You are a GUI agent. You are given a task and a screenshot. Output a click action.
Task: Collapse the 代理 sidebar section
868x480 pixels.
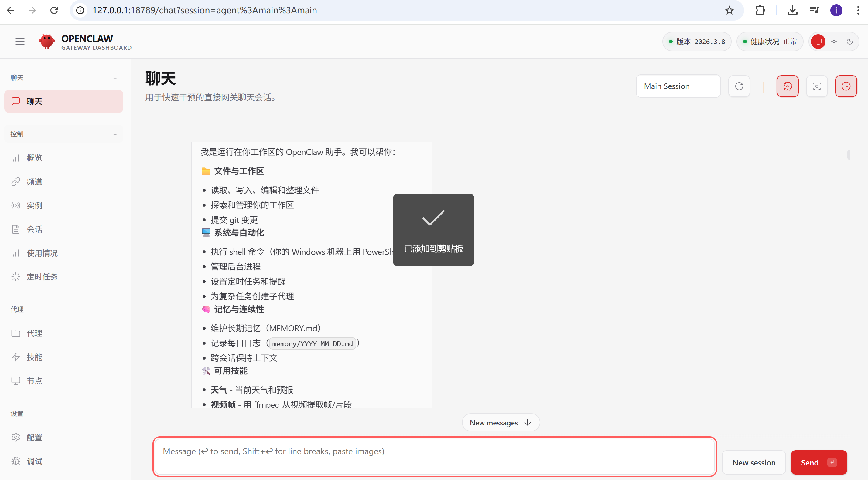(x=115, y=309)
